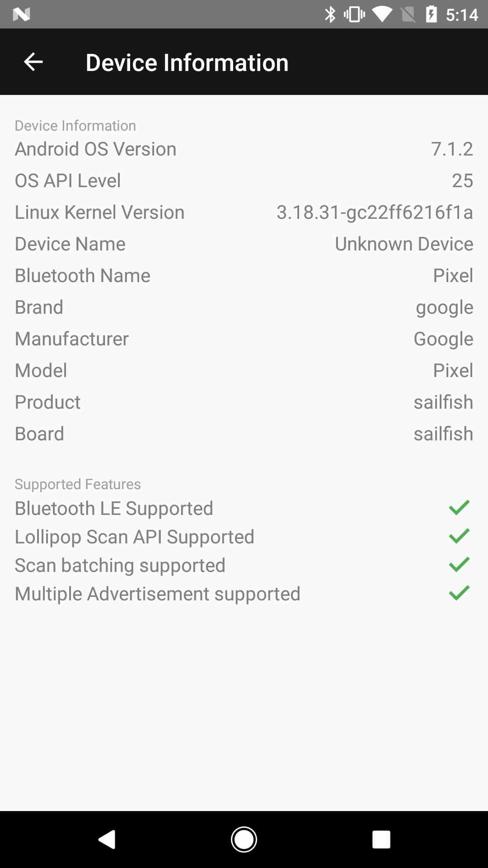
Task: Tap the Supported Features section header
Action: 78,484
